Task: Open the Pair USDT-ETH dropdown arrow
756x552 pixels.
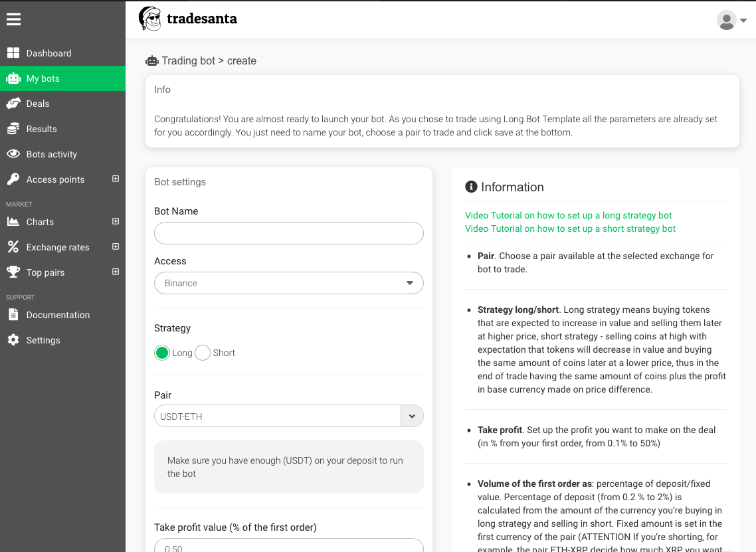Action: [x=412, y=416]
